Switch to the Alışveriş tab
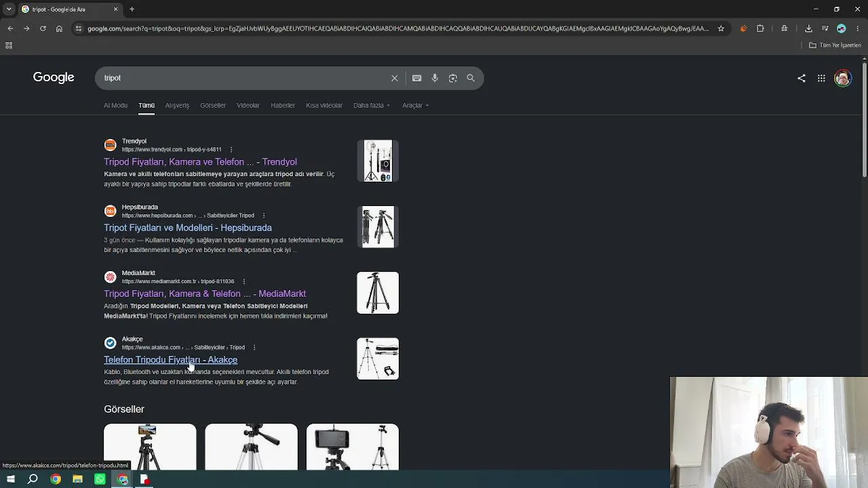 [x=177, y=105]
